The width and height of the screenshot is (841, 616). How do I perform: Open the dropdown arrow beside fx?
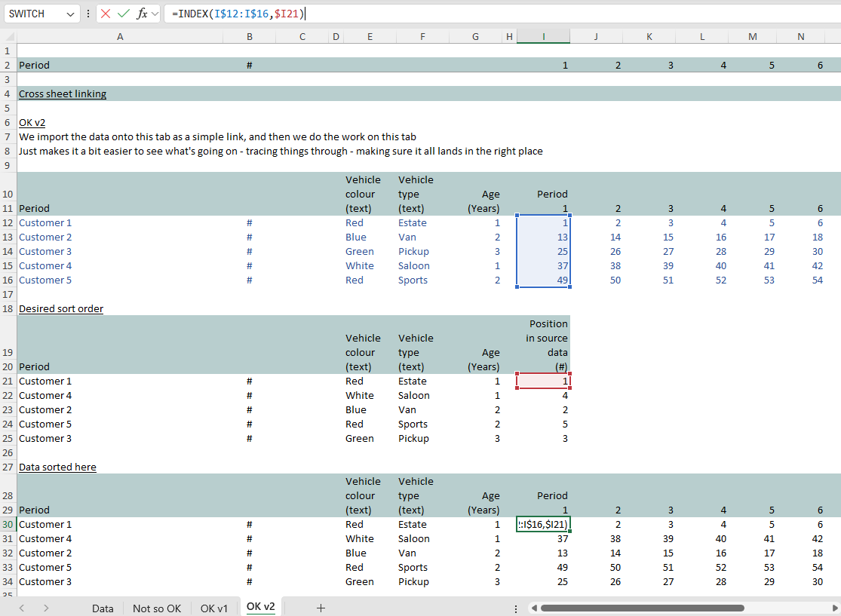point(155,14)
